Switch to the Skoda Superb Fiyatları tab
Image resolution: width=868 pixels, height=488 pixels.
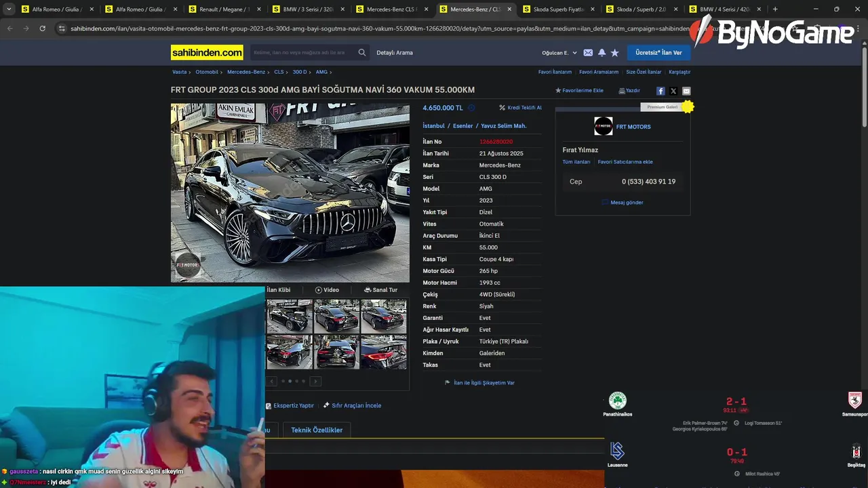tap(559, 9)
